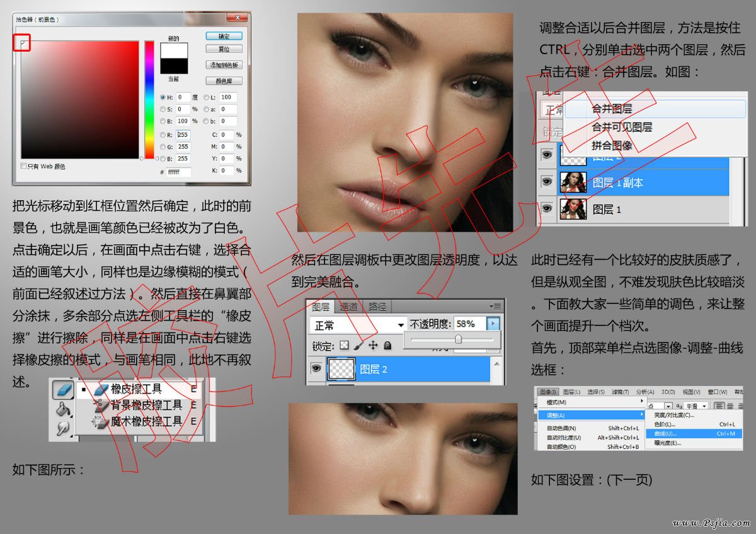
Task: Click the 图层 2 layer thumbnail
Action: click(341, 369)
